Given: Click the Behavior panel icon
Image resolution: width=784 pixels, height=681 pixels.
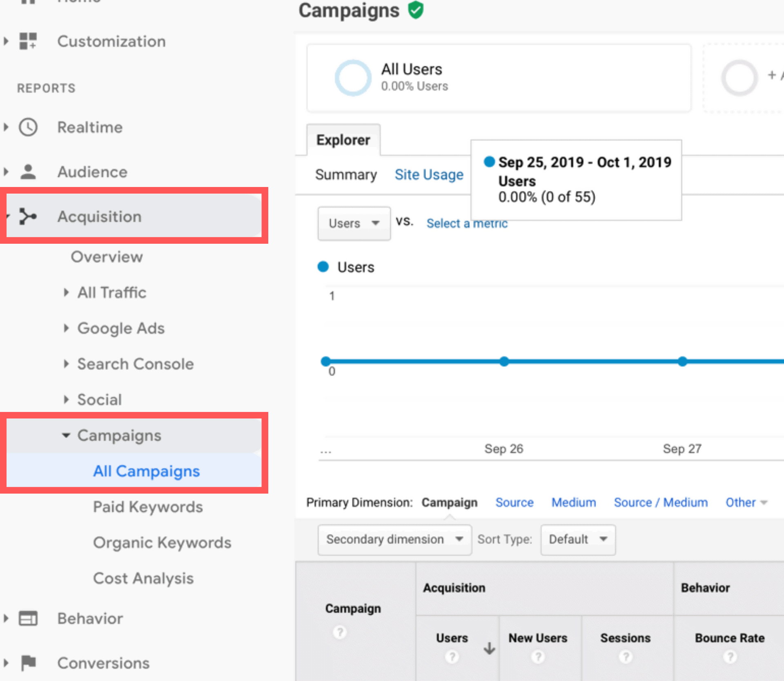Looking at the screenshot, I should pyautogui.click(x=28, y=618).
